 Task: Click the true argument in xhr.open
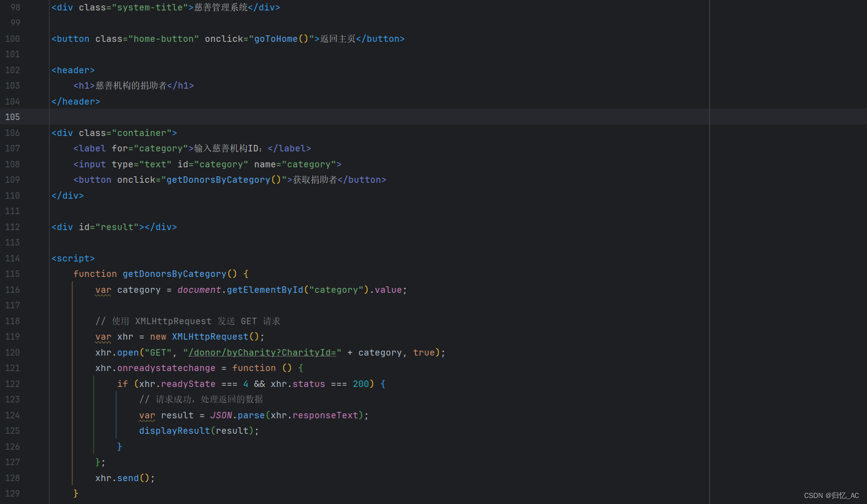point(424,353)
